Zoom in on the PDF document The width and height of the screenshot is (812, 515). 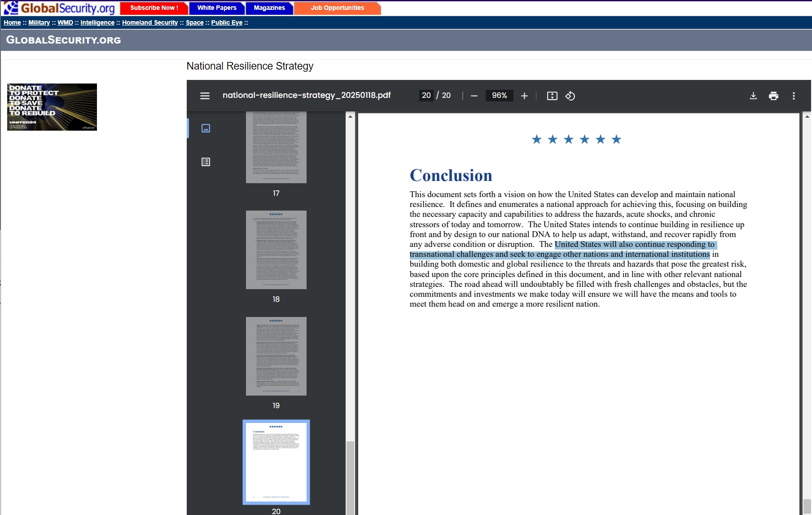[524, 96]
